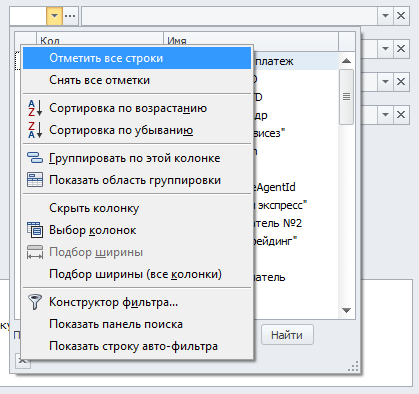Click the 'Имя' column header

click(251, 41)
